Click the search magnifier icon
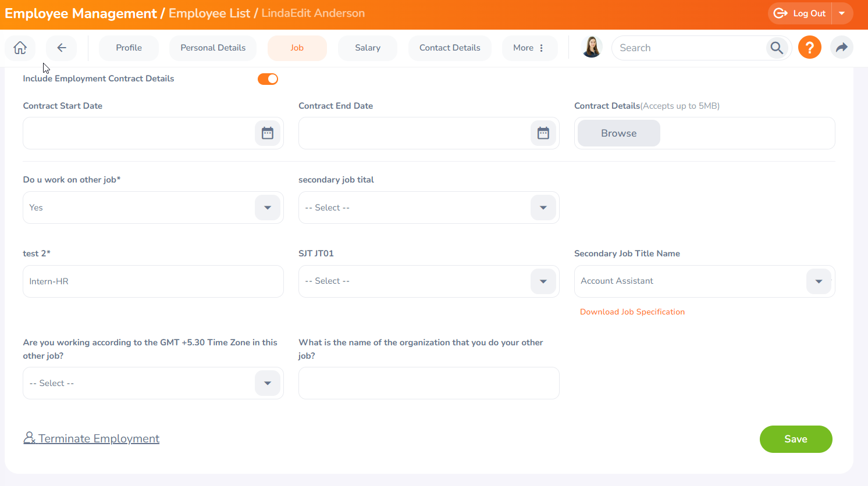The image size is (868, 486). 777,48
